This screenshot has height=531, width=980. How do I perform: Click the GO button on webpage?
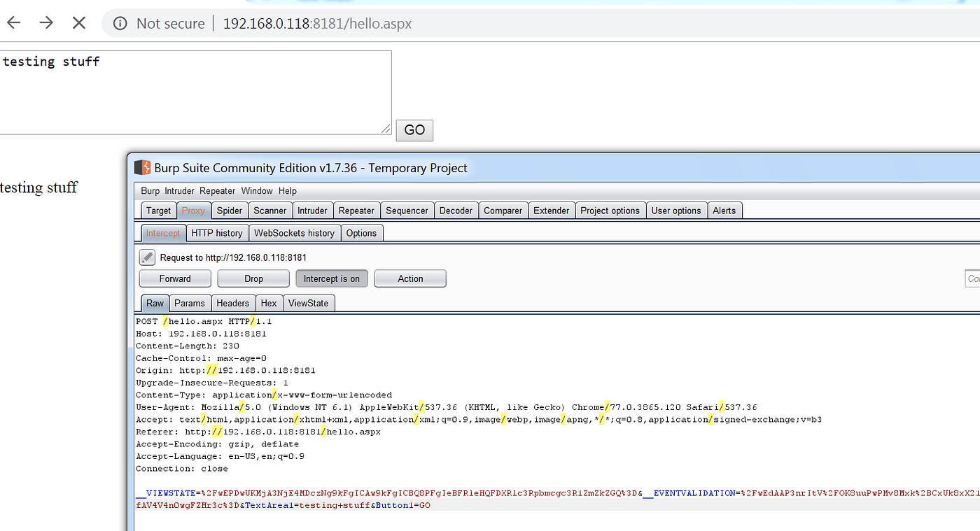[x=414, y=130]
